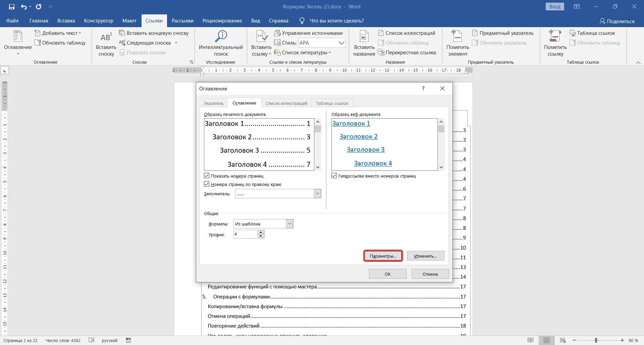
Task: Click Поделиться share button
Action: (617, 21)
